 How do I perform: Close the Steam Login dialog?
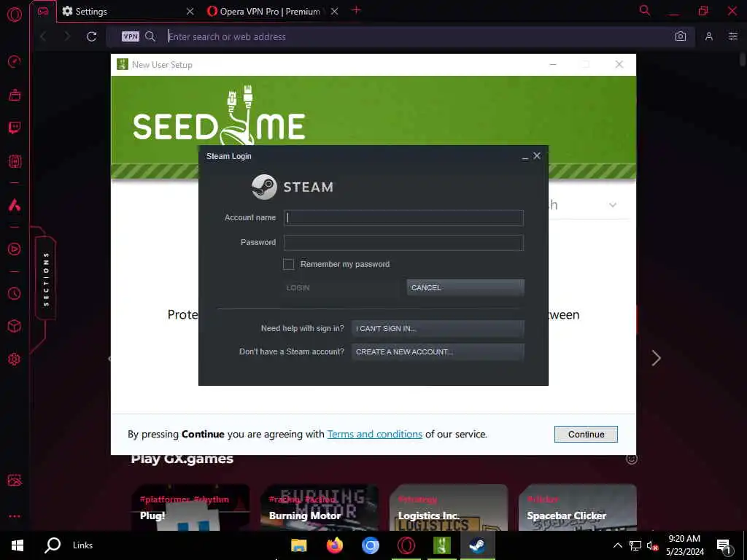pos(537,156)
